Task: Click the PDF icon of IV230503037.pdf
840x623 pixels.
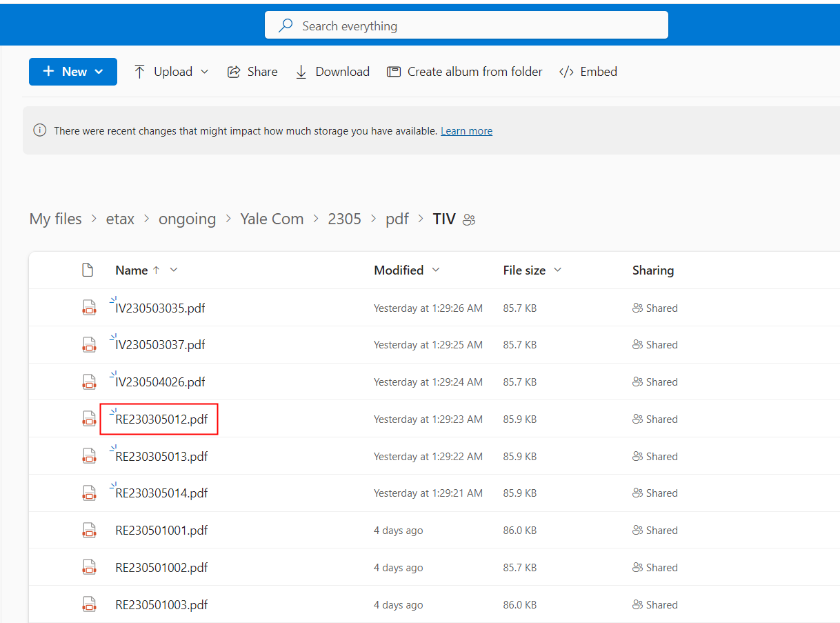Action: pos(89,344)
